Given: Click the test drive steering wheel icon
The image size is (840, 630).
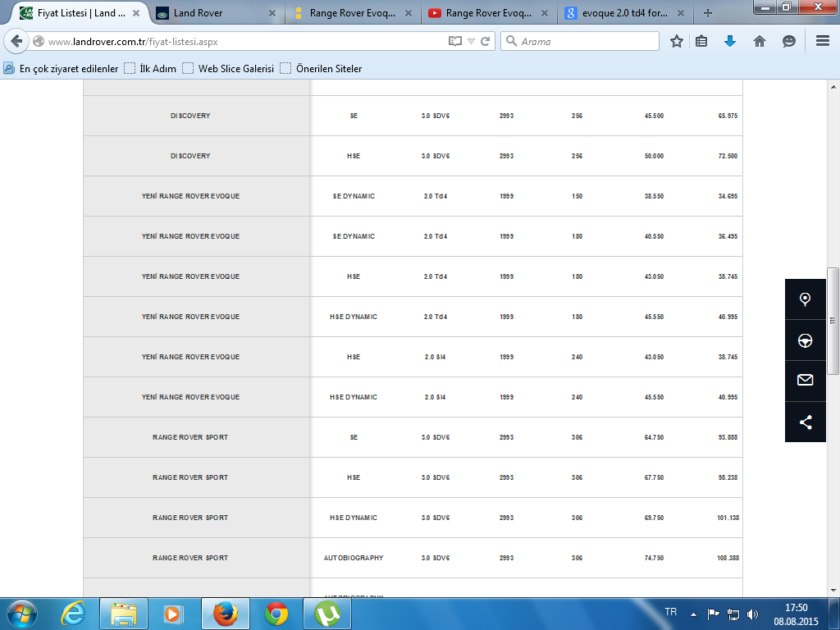Looking at the screenshot, I should coord(805,340).
